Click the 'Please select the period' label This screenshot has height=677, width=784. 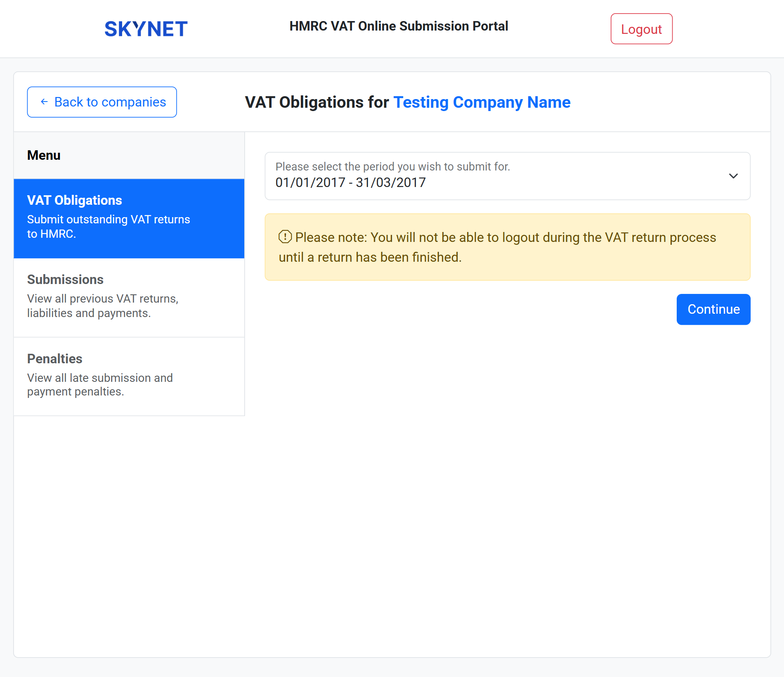(392, 167)
